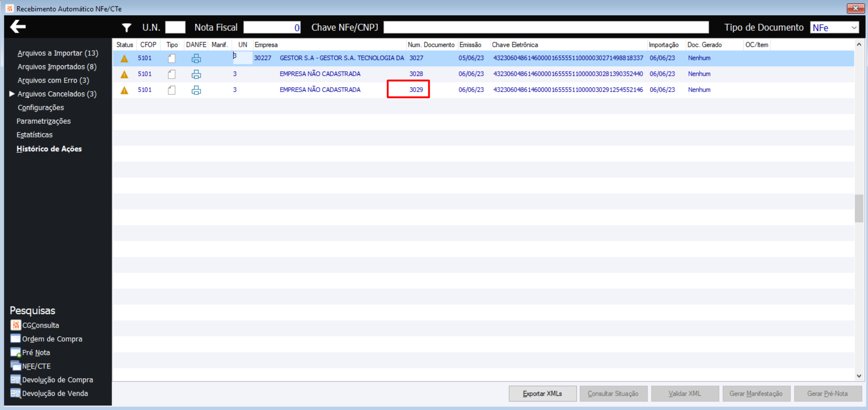Click the filter funnel icon
Image resolution: width=868 pixels, height=410 pixels.
coord(127,28)
